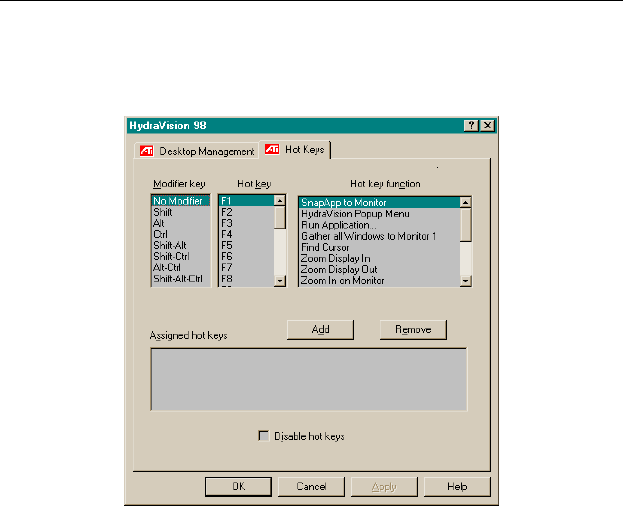623x506 pixels.
Task: Open Help from the bottom button
Action: tap(457, 487)
